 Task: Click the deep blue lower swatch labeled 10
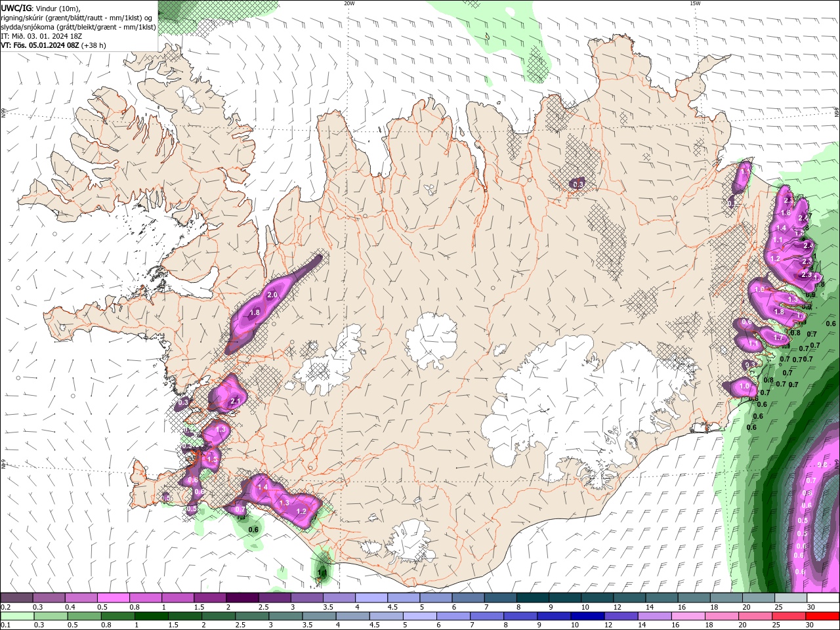587,616
